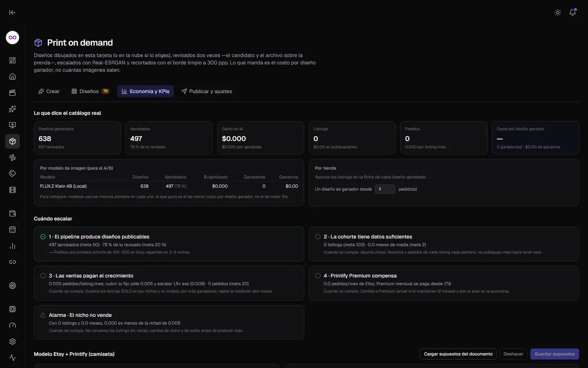
Task: Switch to the Diseños tab
Action: coord(90,91)
